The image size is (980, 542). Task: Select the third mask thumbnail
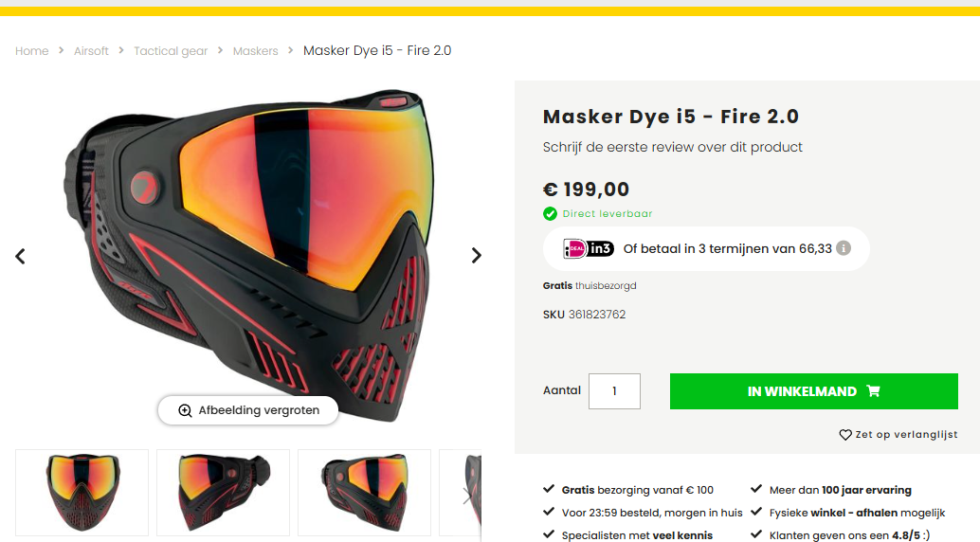click(365, 493)
